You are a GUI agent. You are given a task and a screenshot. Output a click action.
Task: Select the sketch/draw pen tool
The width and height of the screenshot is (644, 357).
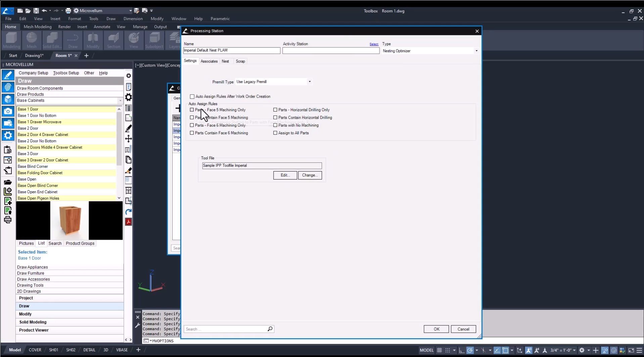(x=8, y=75)
